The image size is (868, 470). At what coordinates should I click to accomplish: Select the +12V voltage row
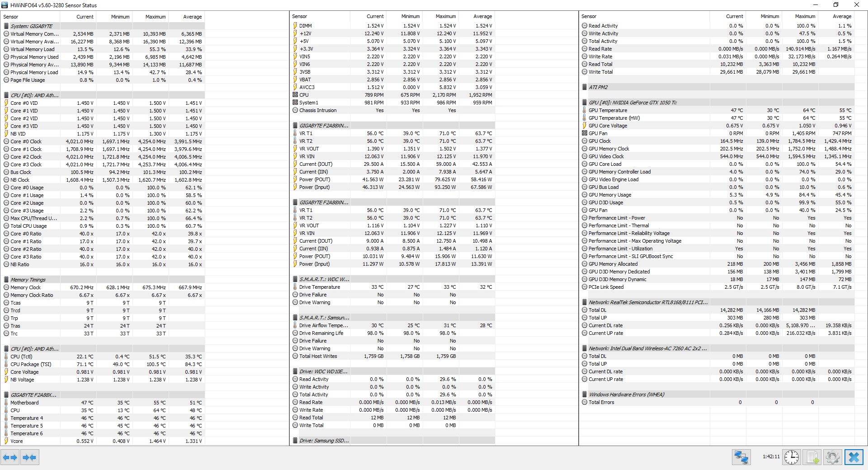(x=393, y=33)
